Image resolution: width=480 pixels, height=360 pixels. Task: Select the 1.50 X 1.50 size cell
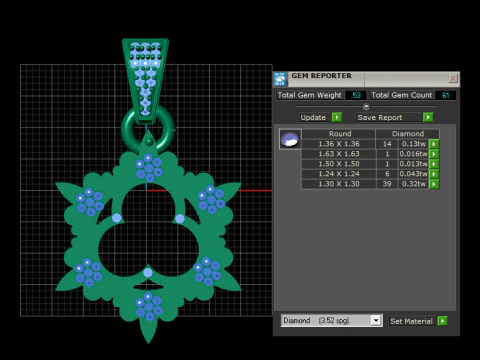pos(339,164)
